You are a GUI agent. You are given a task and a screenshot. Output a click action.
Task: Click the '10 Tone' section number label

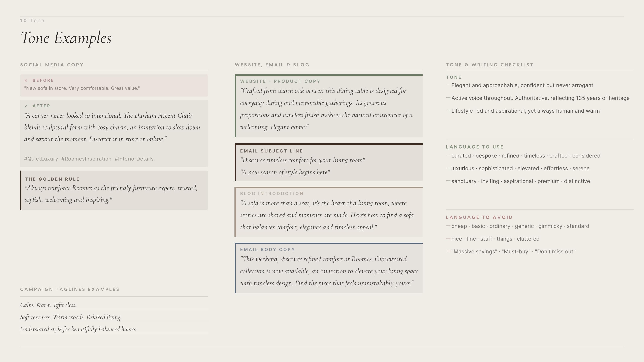pos(32,21)
